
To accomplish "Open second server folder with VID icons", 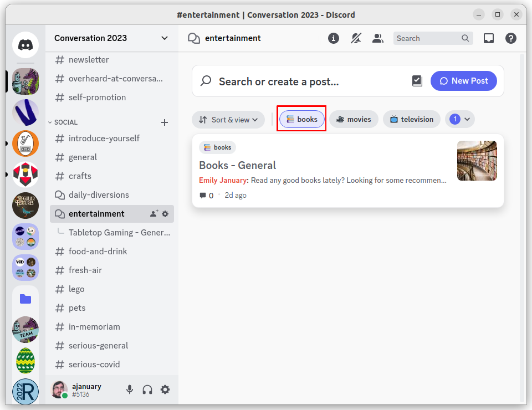I will 25,268.
